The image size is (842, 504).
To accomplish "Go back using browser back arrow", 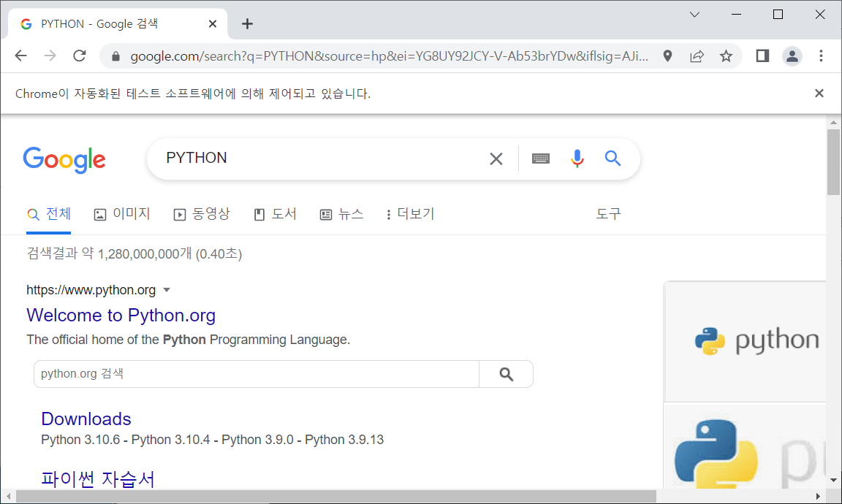I will pyautogui.click(x=20, y=56).
